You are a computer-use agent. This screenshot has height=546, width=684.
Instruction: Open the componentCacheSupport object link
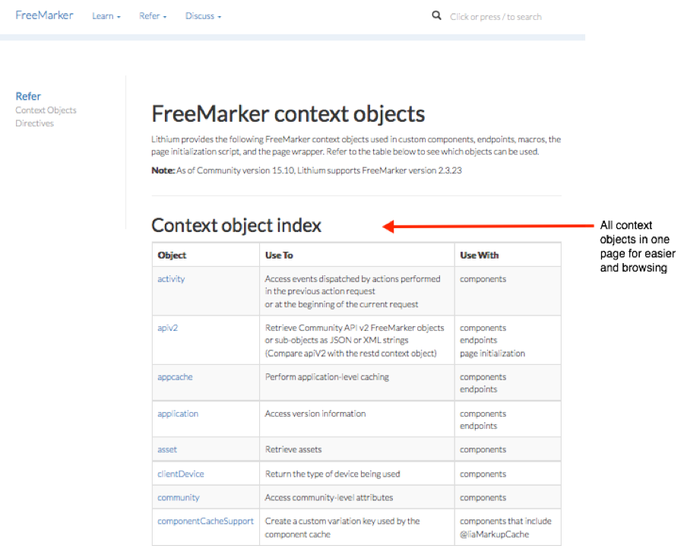pos(205,521)
